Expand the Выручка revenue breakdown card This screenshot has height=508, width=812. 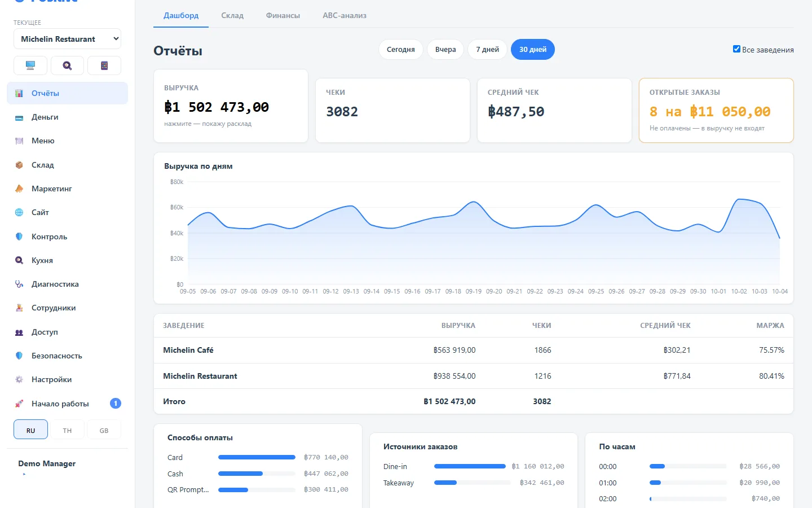click(231, 106)
